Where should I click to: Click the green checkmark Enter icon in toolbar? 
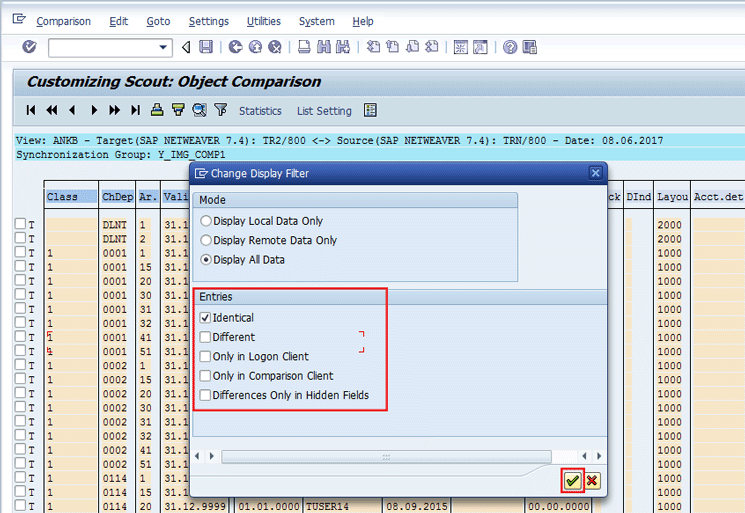coord(29,47)
